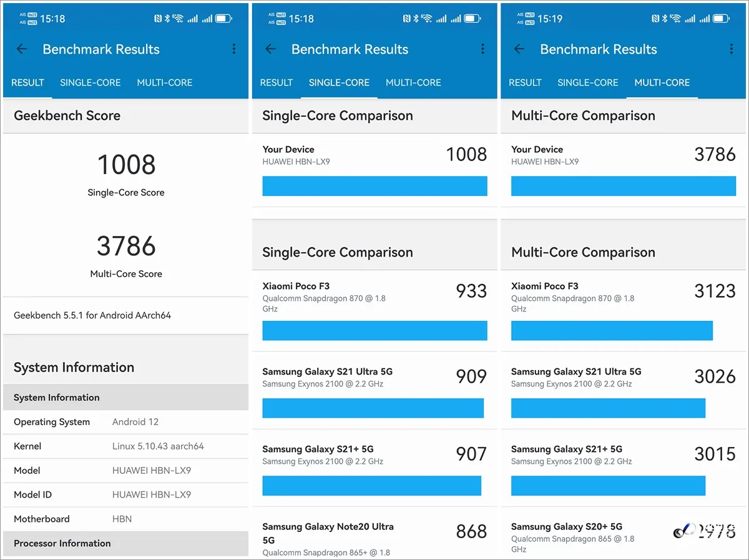The height and width of the screenshot is (560, 749).
Task: Open three-dot menu on Single-Core Comparison screen
Action: click(x=482, y=49)
